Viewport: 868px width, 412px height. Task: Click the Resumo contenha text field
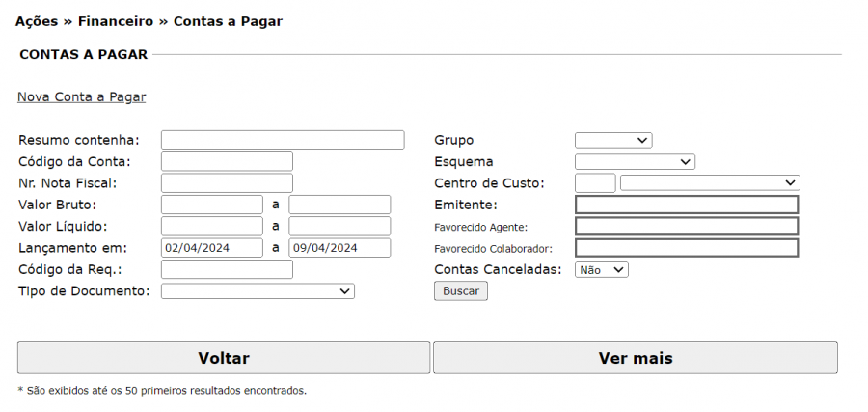click(x=282, y=140)
